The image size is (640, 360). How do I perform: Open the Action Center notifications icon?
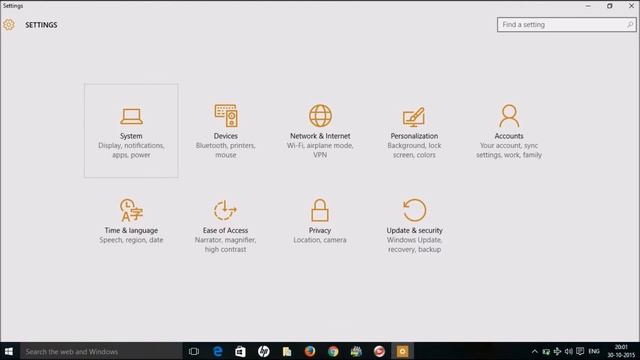[x=580, y=351]
